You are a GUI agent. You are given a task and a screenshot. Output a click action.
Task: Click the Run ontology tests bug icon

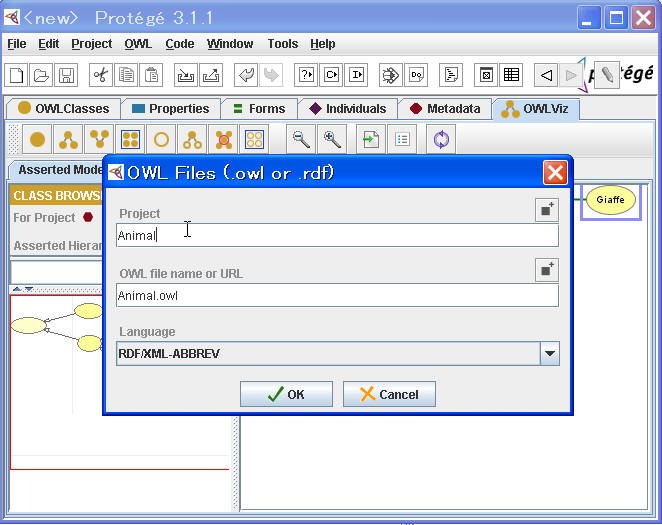(391, 75)
